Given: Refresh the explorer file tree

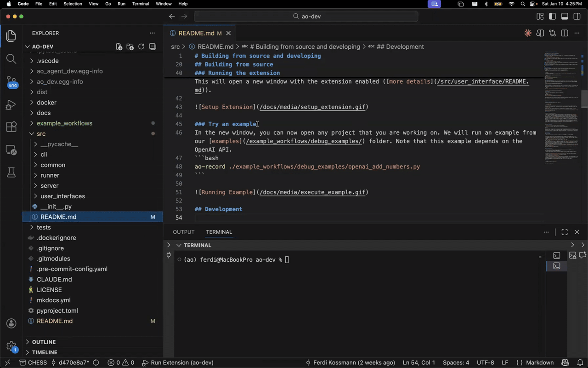Looking at the screenshot, I should 141,46.
